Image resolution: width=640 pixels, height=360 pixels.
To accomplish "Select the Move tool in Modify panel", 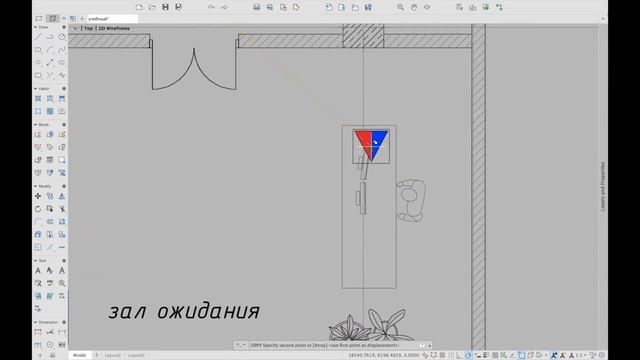I will tap(38, 196).
